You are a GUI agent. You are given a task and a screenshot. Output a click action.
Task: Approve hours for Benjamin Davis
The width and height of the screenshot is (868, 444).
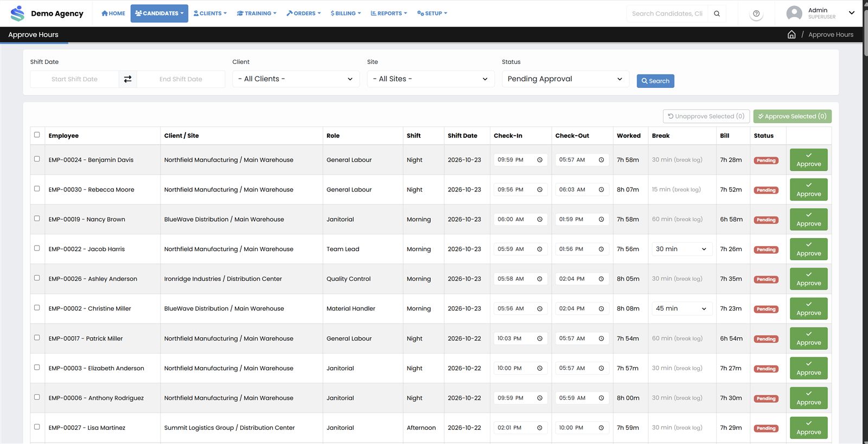click(808, 160)
